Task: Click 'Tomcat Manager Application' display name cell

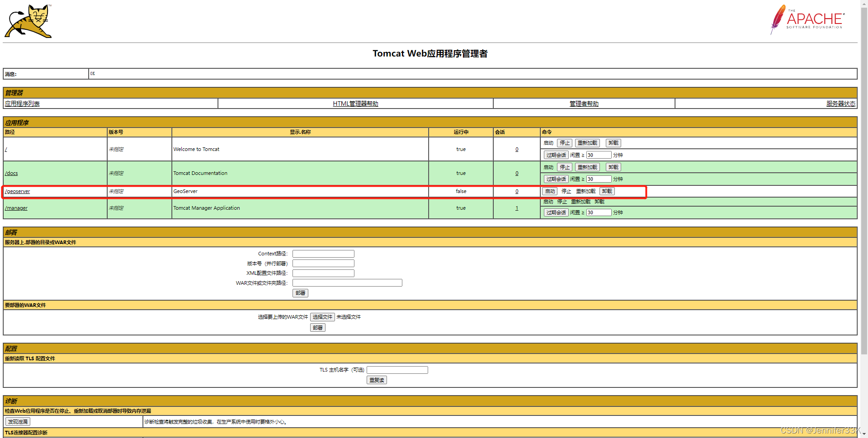Action: (207, 208)
